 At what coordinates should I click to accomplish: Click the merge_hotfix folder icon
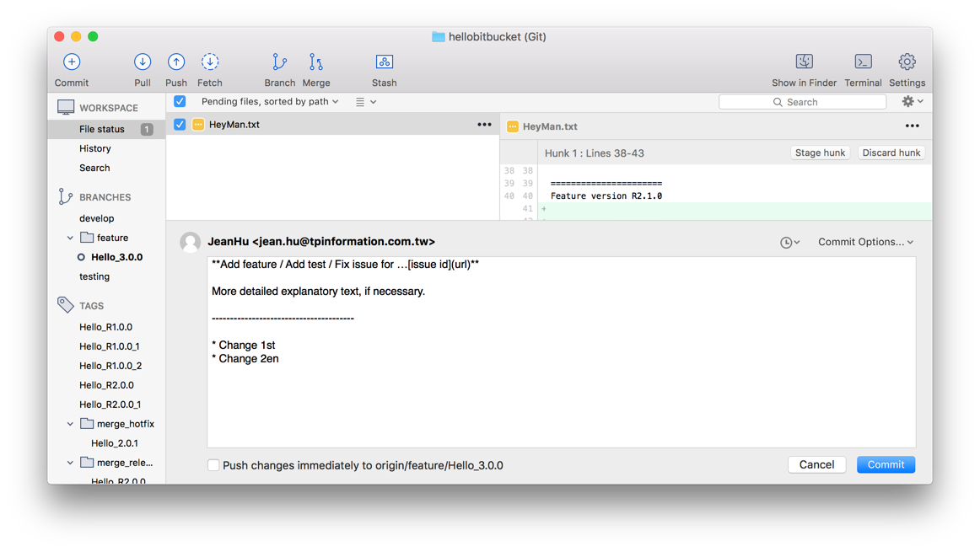point(87,423)
